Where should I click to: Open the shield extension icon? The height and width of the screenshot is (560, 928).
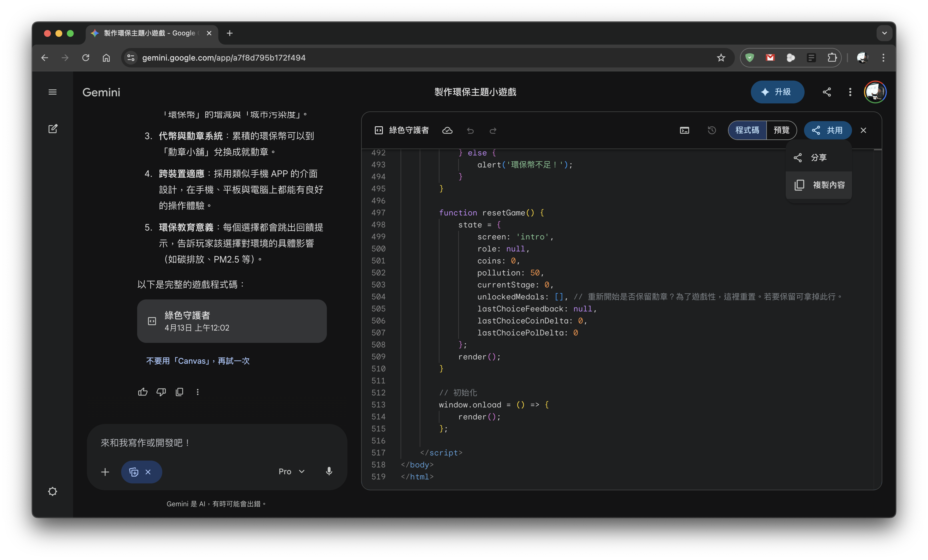click(x=749, y=58)
